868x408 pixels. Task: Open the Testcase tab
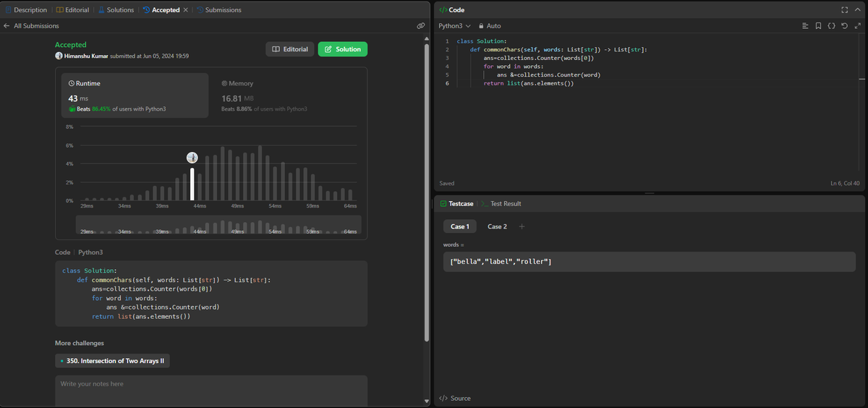[456, 203]
